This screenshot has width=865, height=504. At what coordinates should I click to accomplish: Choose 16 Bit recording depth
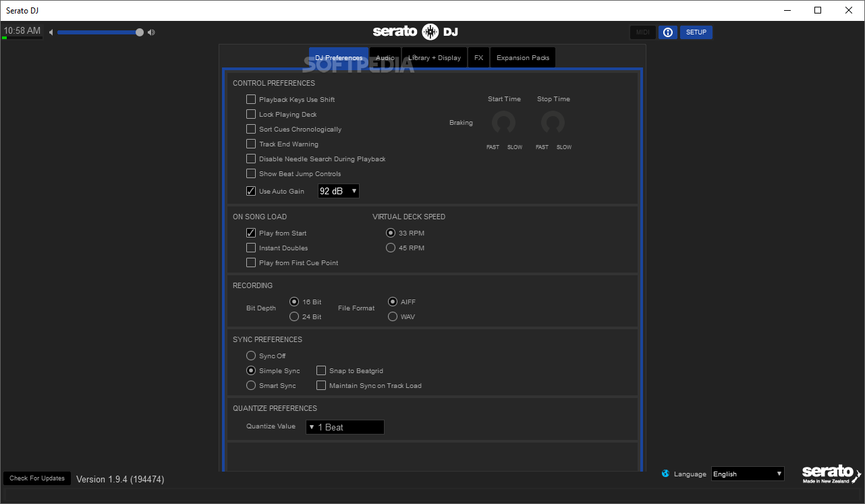[294, 302]
